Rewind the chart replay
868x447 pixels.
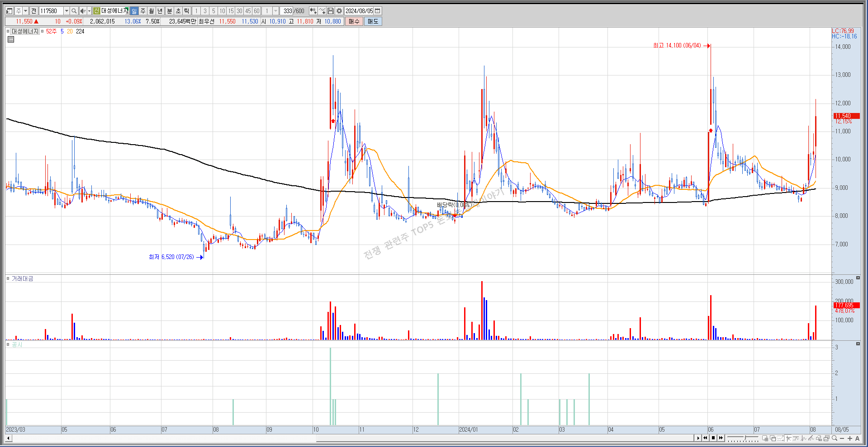tap(705, 438)
